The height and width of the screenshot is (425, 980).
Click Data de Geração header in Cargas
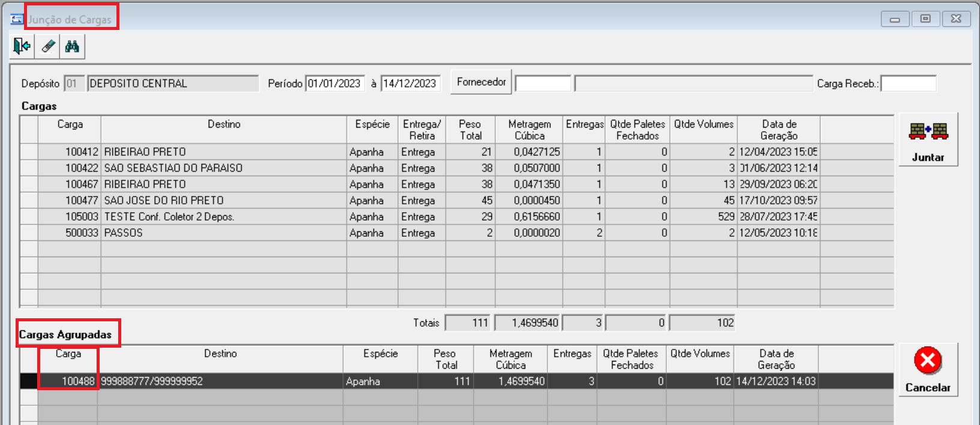pyautogui.click(x=779, y=129)
